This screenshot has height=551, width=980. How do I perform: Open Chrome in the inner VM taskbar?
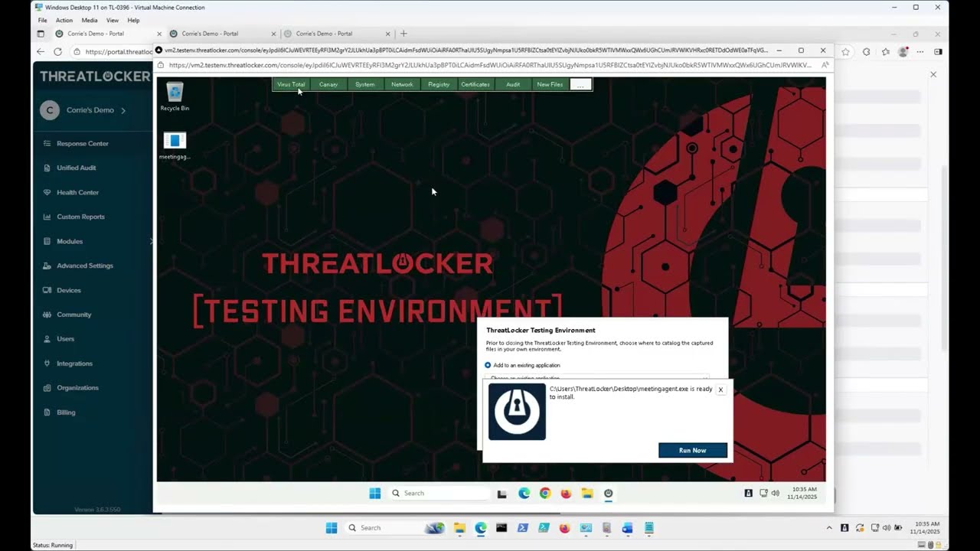545,494
